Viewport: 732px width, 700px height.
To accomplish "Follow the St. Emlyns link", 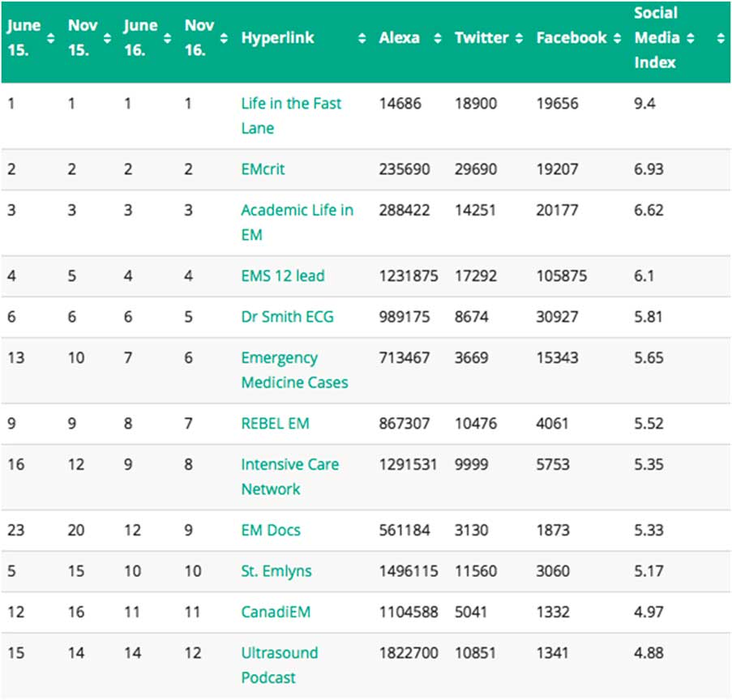I will click(276, 571).
